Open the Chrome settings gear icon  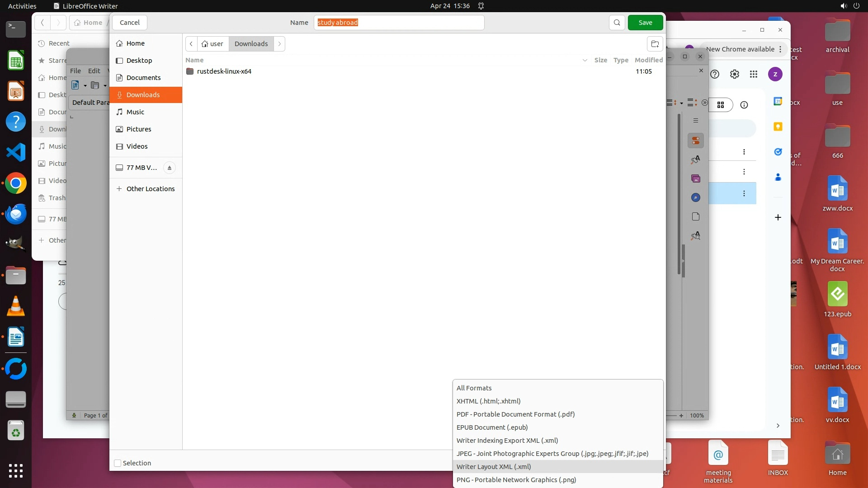point(735,74)
